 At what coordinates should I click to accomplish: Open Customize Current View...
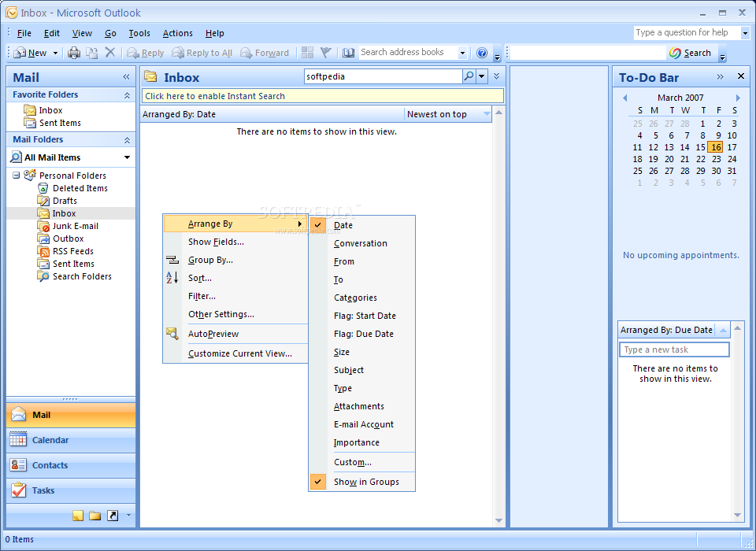(x=235, y=353)
